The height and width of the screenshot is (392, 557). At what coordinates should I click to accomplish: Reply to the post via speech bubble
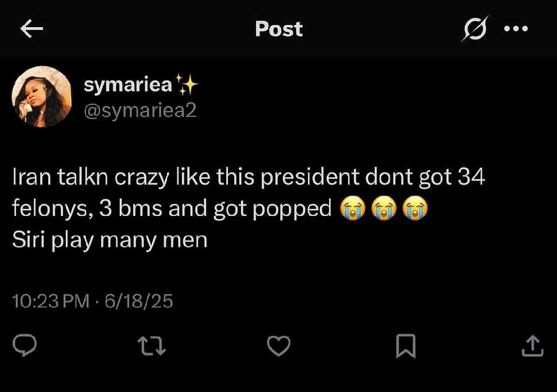point(25,346)
